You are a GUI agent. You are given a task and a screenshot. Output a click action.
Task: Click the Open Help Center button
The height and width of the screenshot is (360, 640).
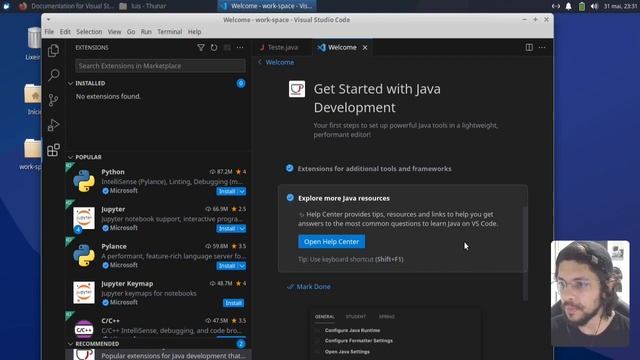(331, 242)
